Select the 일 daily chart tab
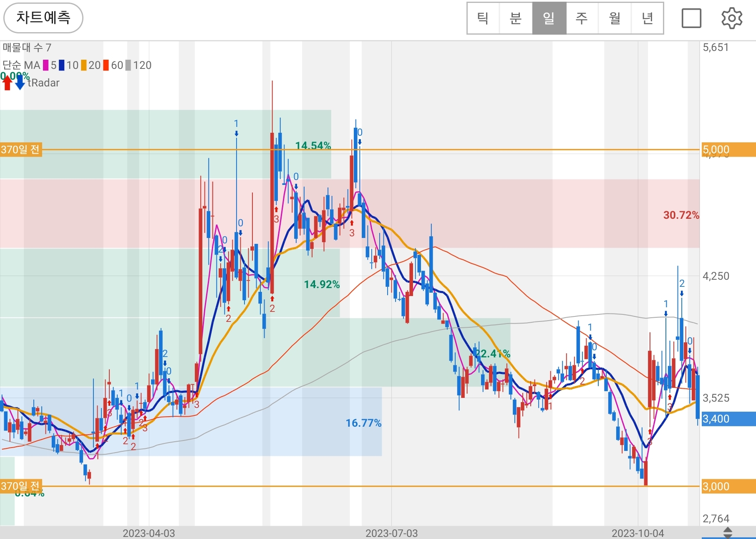Screen dimensions: 756x539 coord(549,18)
